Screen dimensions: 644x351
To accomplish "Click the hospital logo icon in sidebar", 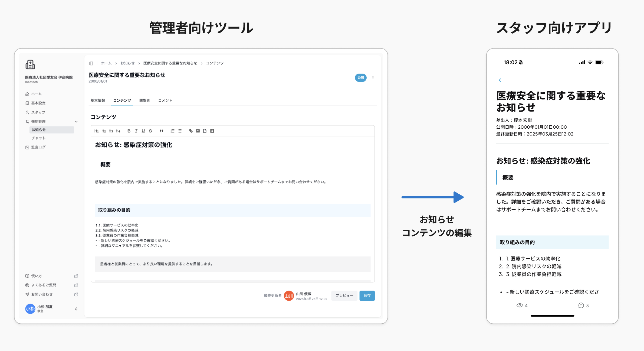I will pyautogui.click(x=30, y=65).
